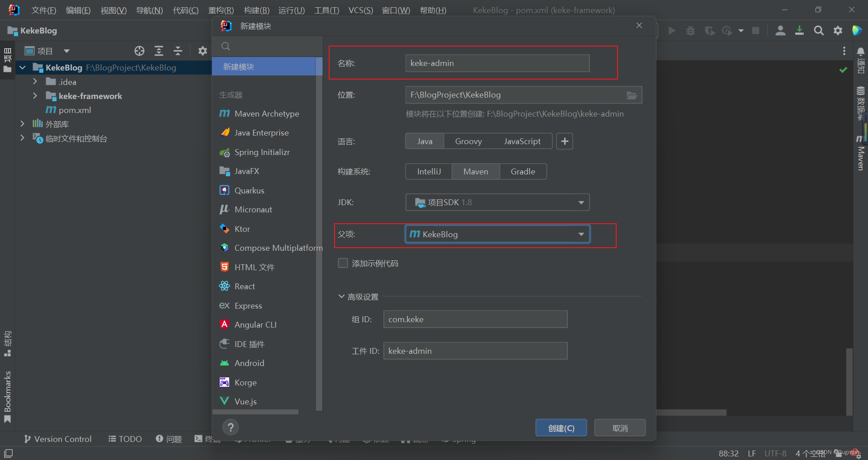
Task: Click the generator list horizontal scrollbar
Action: (255, 412)
